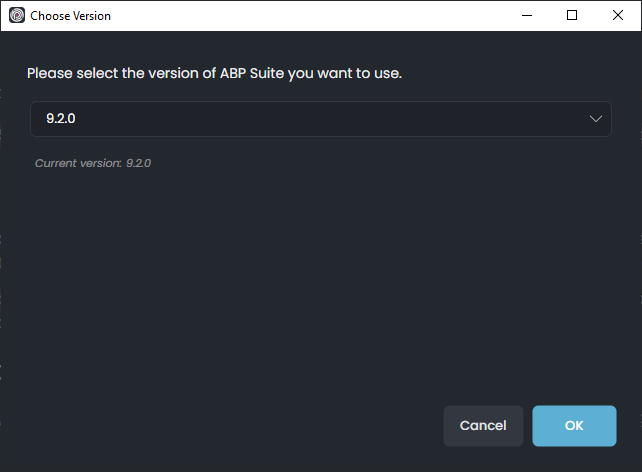Hit the X button in the title bar
The width and height of the screenshot is (642, 472).
[x=618, y=16]
